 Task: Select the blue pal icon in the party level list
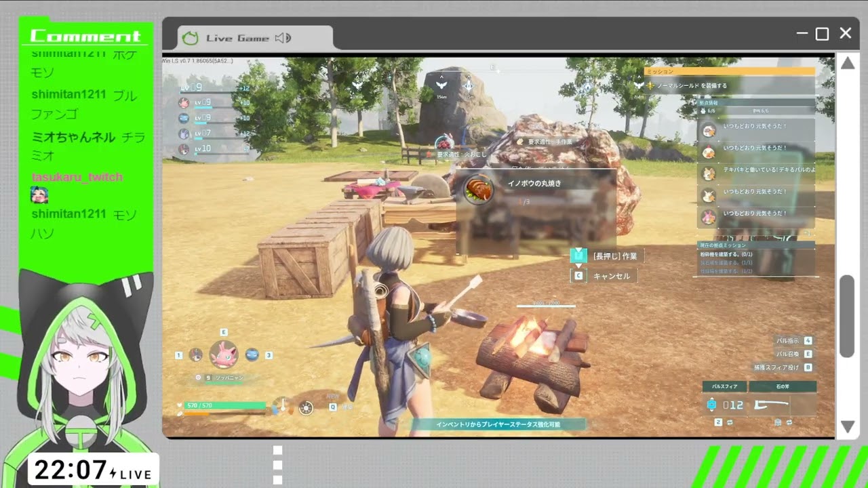[x=183, y=118]
